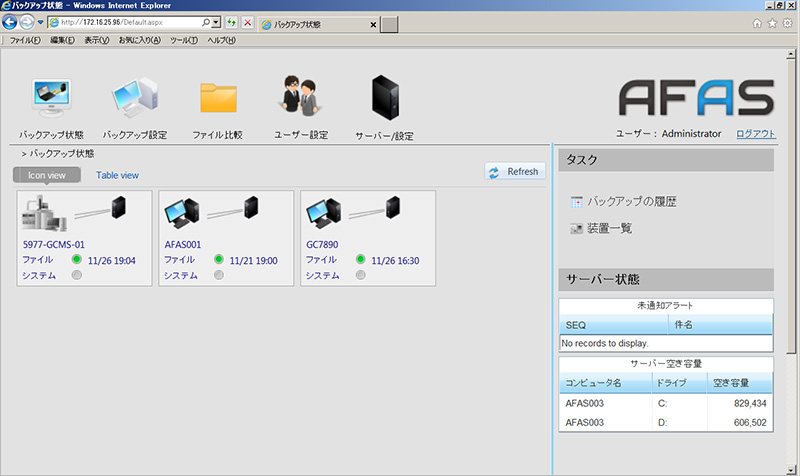Viewport: 800px width, 476px height.
Task: Open the 表示(V) menu
Action: click(96, 40)
